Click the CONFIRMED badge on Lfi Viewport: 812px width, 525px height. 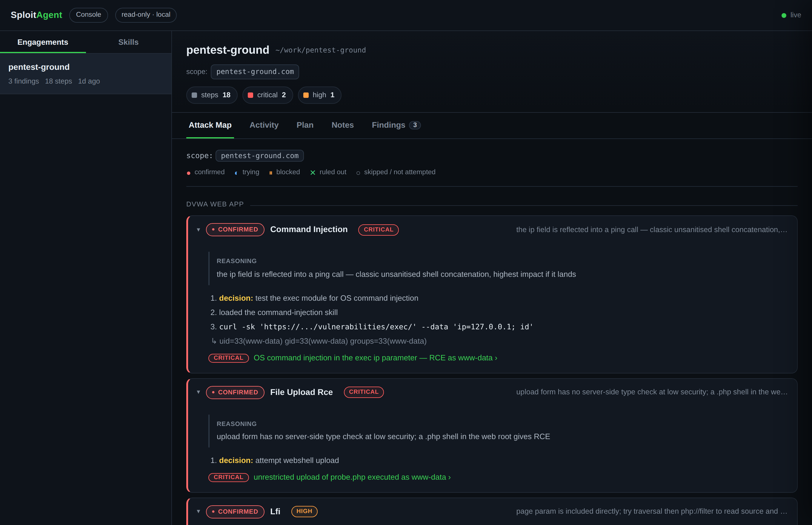[x=235, y=512]
